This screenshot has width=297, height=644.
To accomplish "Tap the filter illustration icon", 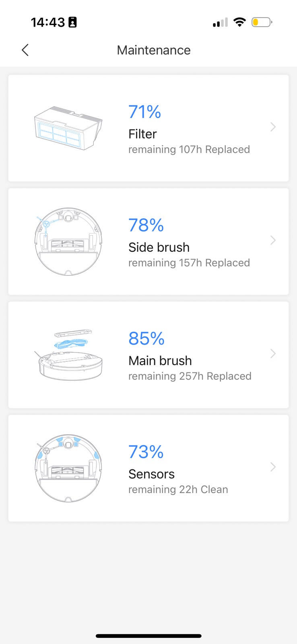I will 68,128.
